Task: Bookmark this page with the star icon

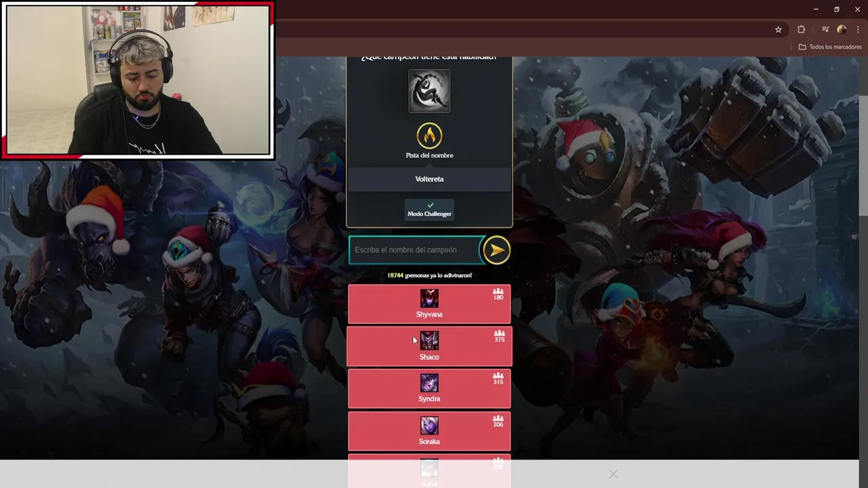Action: point(778,29)
